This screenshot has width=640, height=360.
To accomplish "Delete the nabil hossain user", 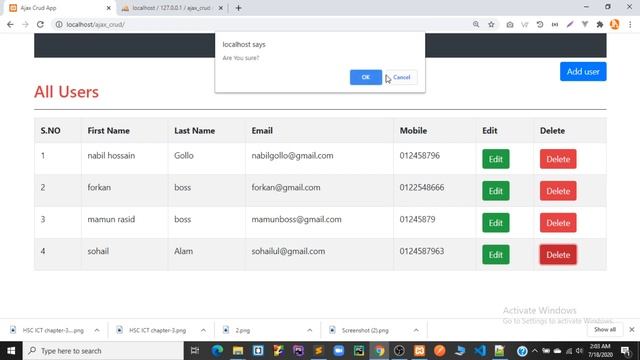I will pos(558,159).
